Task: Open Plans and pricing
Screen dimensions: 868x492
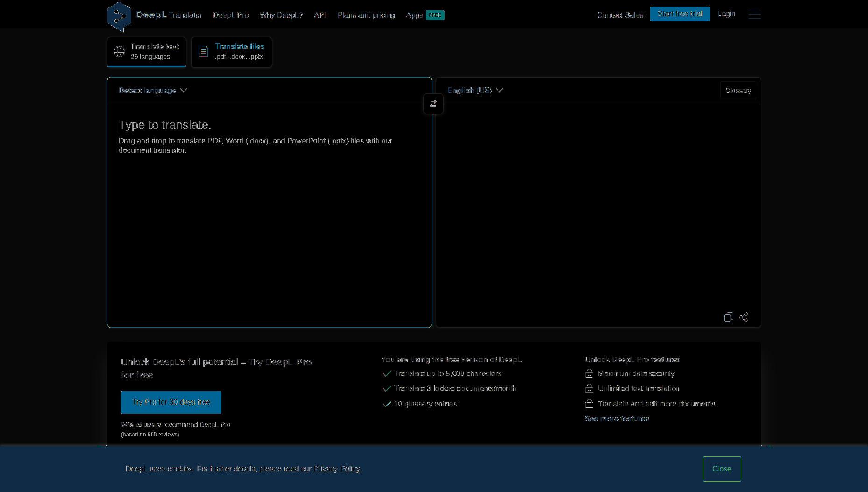Action: [x=366, y=15]
